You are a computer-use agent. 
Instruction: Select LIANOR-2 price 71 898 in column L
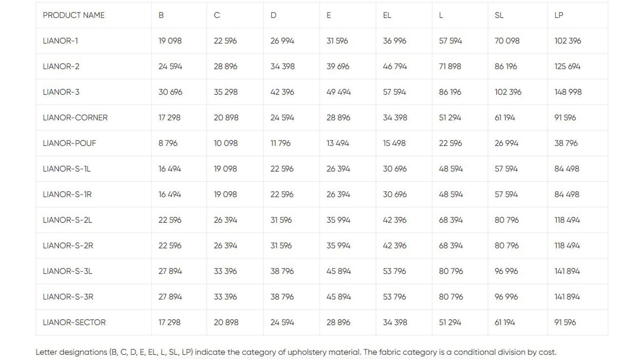click(x=450, y=67)
